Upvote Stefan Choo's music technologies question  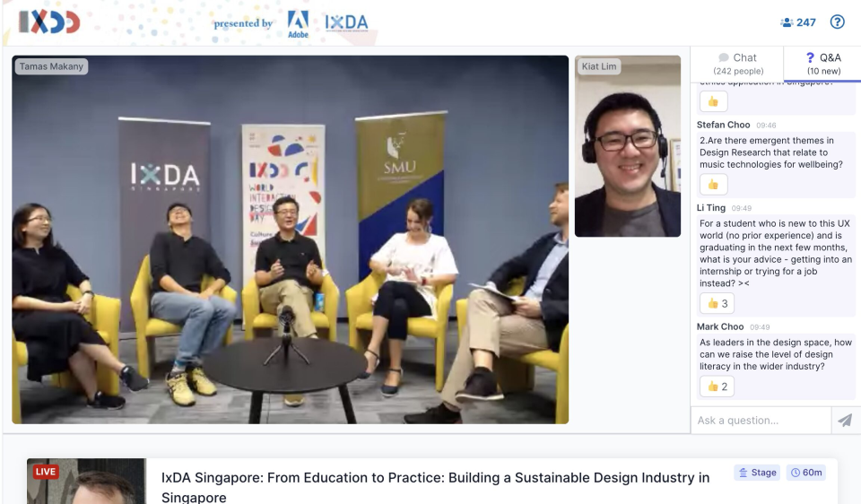(x=713, y=185)
